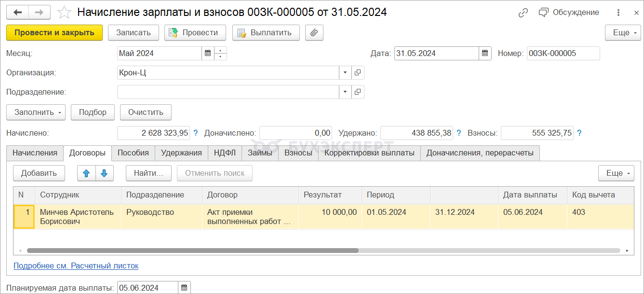Switch to the НДФЛ tab

(x=225, y=153)
